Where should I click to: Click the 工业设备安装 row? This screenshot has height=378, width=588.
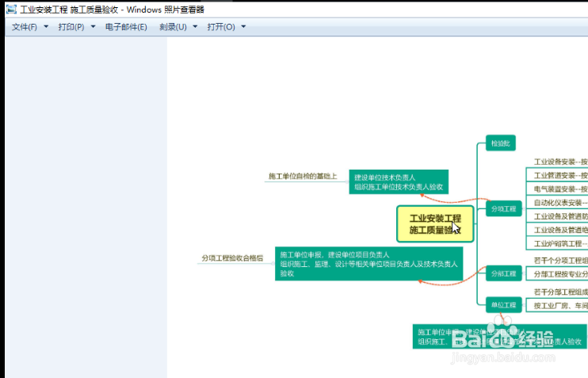point(560,162)
